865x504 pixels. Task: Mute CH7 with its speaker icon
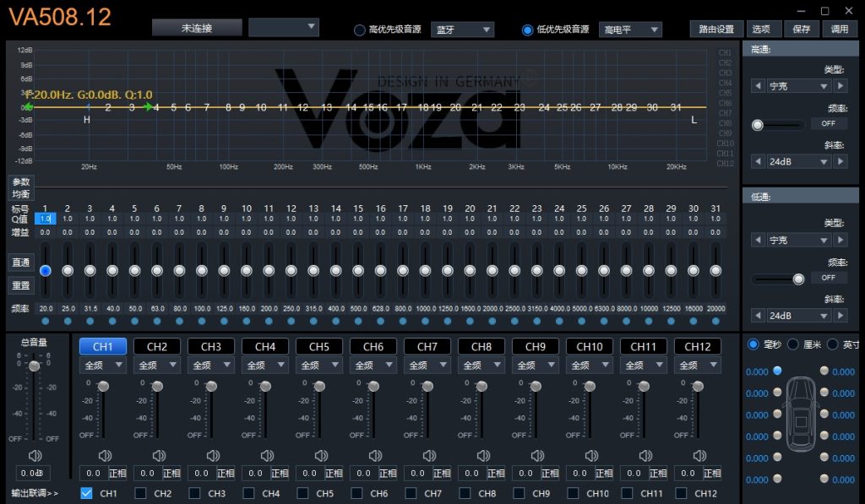(429, 456)
